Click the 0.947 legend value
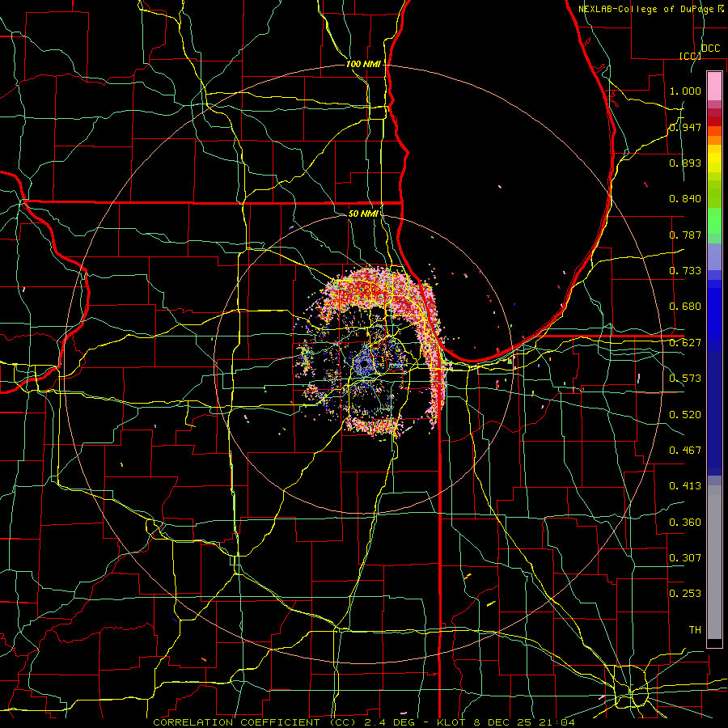This screenshot has height=728, width=728. (x=685, y=127)
